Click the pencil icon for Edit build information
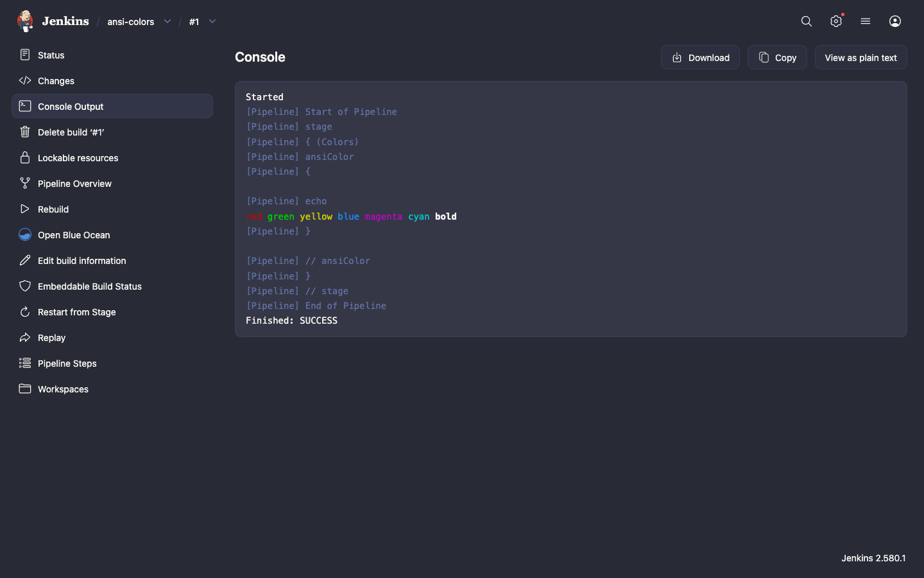 tap(25, 260)
